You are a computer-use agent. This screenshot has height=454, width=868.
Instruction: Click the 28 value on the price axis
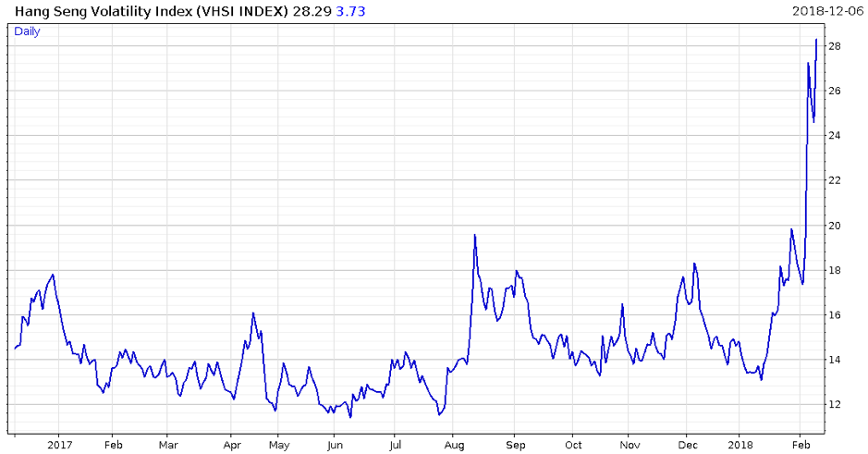833,46
